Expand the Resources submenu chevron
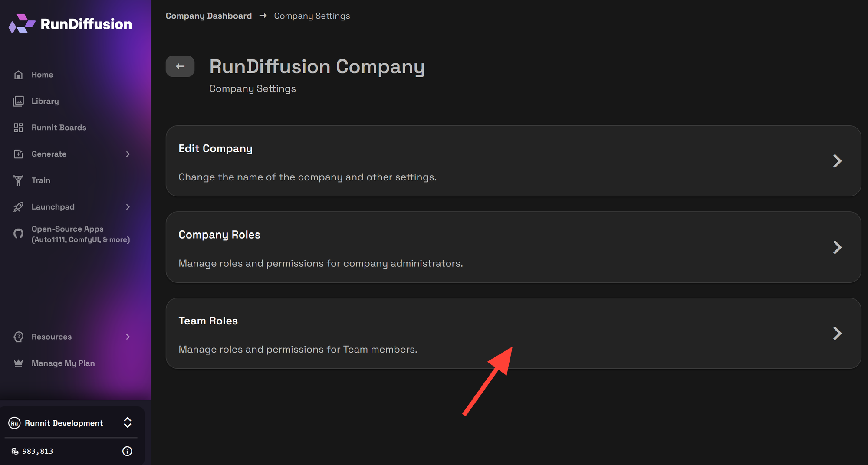The width and height of the screenshot is (868, 465). coord(128,337)
